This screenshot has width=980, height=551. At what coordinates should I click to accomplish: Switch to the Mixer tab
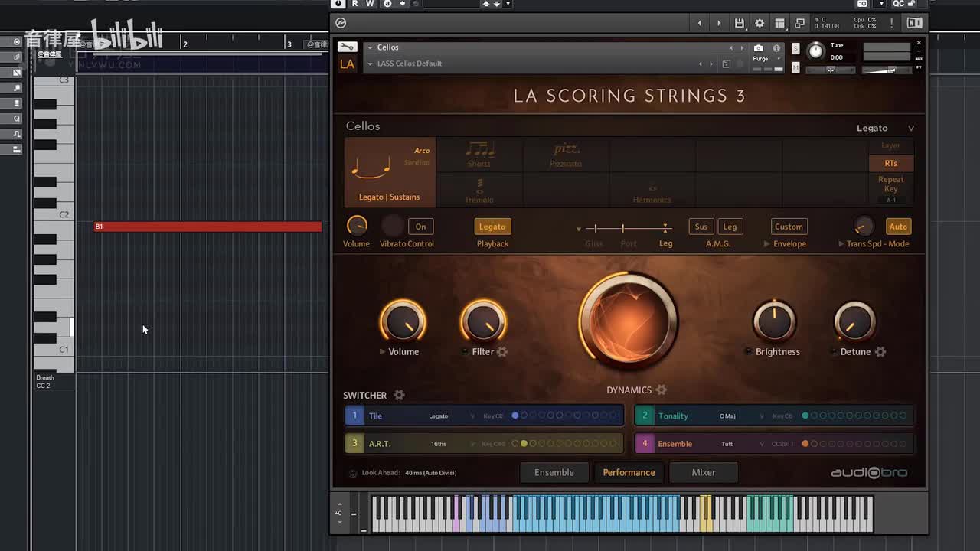click(x=704, y=472)
